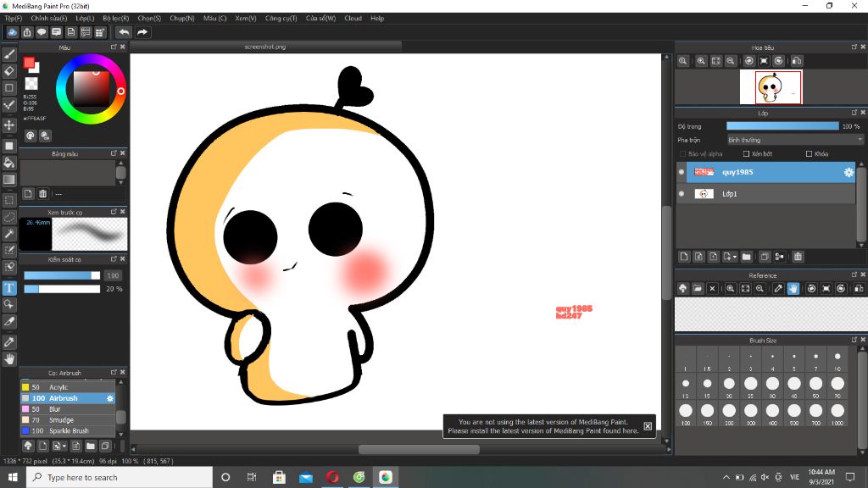This screenshot has width=868, height=488.
Task: Switch to the Hand pan tool
Action: pyautogui.click(x=9, y=359)
